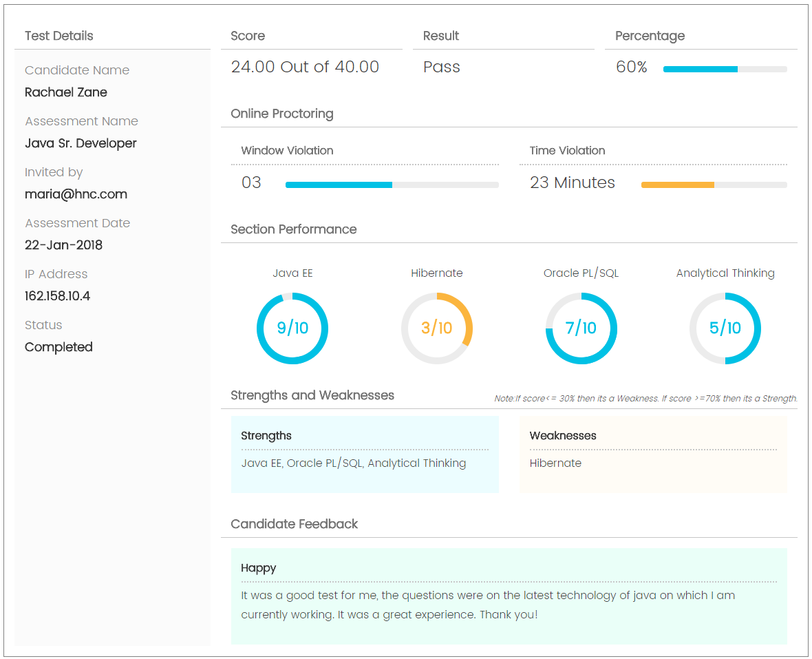This screenshot has width=812, height=659.
Task: Select the IP address 162.158.10.4
Action: pos(57,296)
